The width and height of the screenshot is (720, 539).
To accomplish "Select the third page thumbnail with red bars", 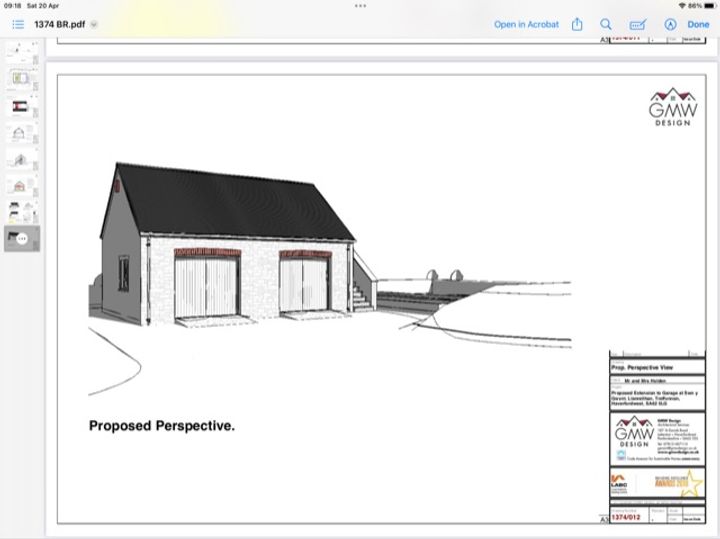I will (x=21, y=106).
